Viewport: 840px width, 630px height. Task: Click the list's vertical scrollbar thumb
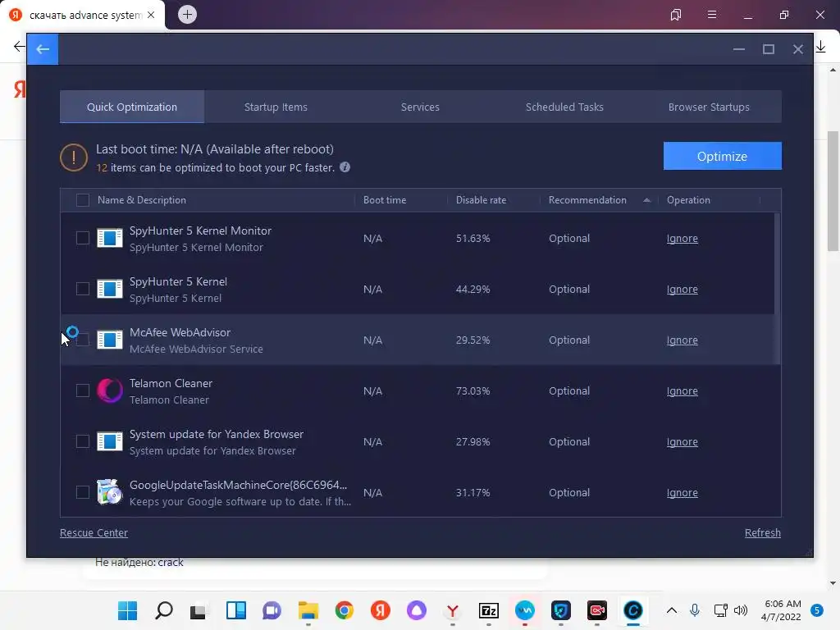777,289
